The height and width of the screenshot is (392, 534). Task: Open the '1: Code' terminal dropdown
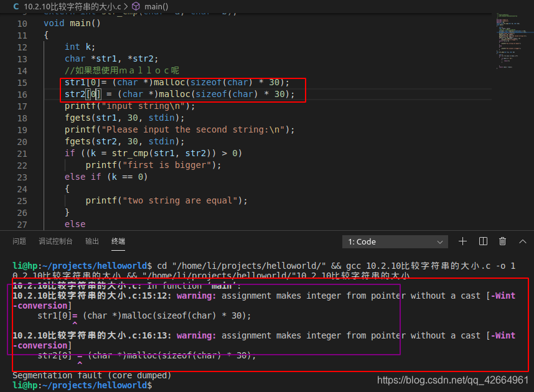click(x=395, y=241)
